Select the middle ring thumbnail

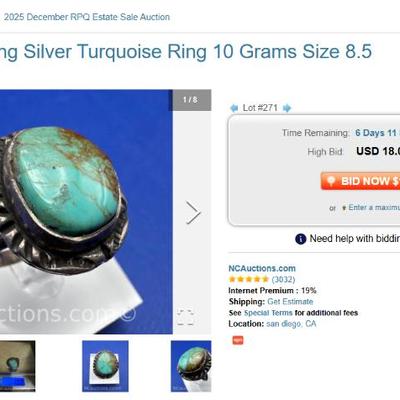click(105, 366)
